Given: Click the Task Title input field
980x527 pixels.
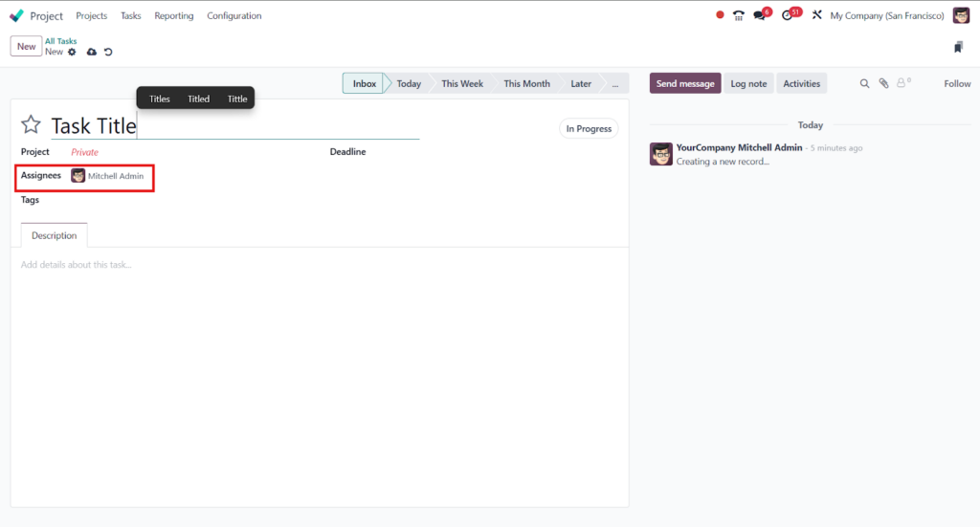Looking at the screenshot, I should click(x=235, y=126).
